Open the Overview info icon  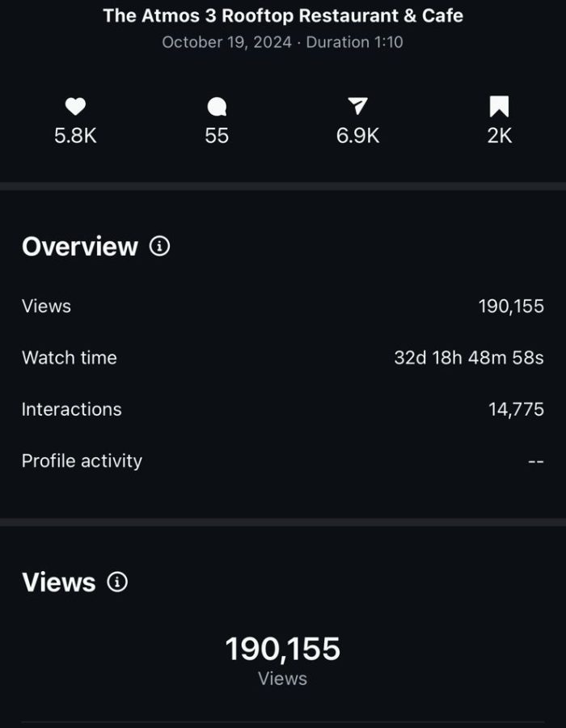[x=160, y=246]
